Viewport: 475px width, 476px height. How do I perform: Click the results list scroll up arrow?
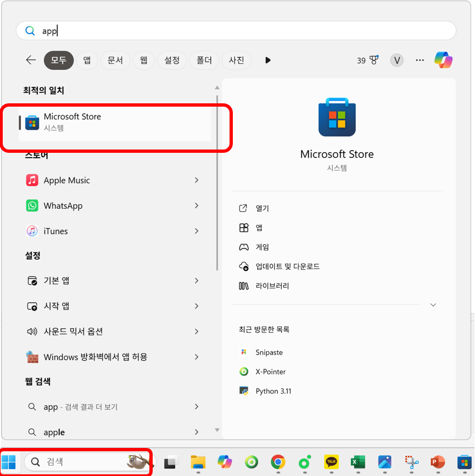point(217,88)
